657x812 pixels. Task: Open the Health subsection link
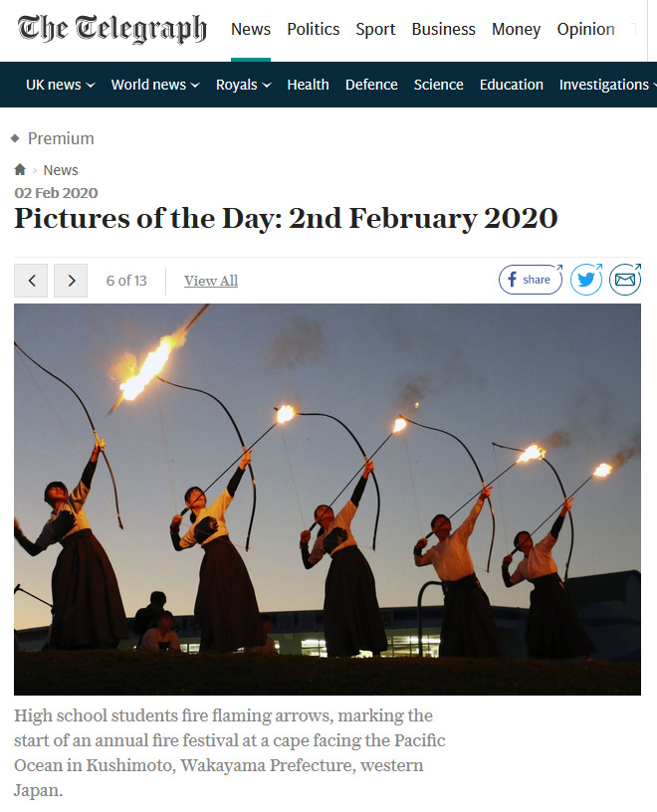click(309, 85)
